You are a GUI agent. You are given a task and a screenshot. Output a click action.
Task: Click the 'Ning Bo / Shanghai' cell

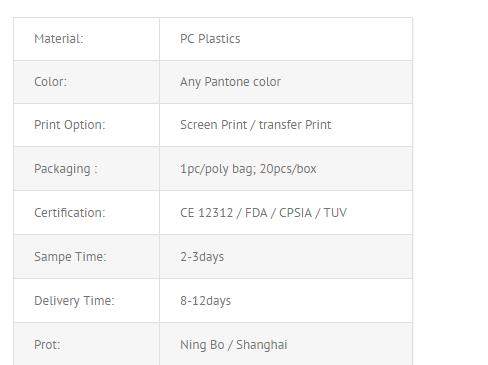coord(286,344)
